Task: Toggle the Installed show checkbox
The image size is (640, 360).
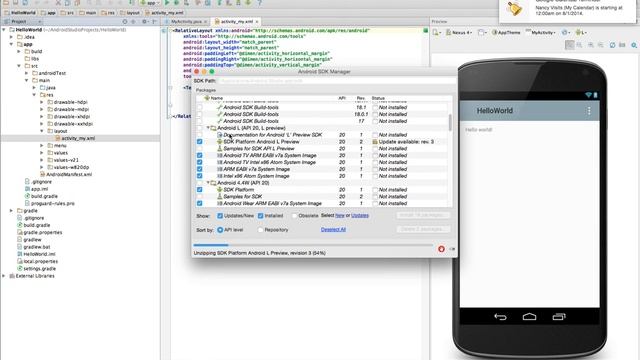Action: tap(260, 216)
